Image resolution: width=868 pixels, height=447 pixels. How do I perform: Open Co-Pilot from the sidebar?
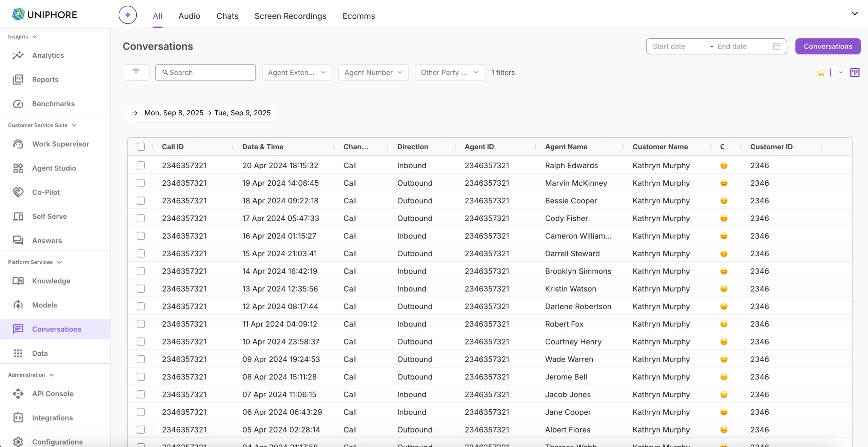click(46, 192)
